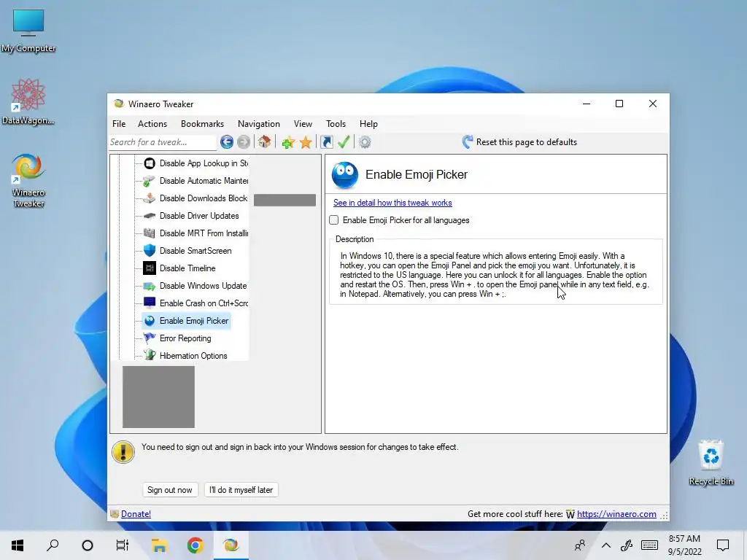Open bookmarks with the yellow star icon
The height and width of the screenshot is (560, 747).
coord(306,142)
